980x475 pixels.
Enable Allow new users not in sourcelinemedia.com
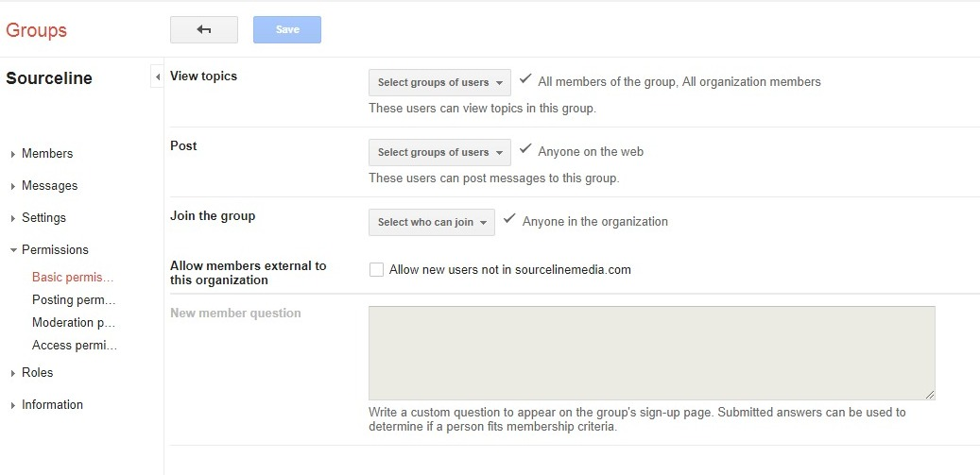coord(376,270)
